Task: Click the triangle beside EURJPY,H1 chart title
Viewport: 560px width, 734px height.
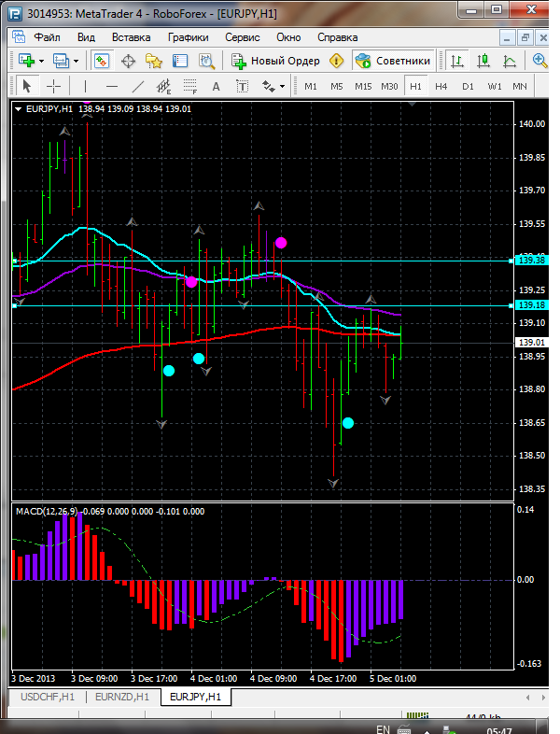Action: click(19, 109)
